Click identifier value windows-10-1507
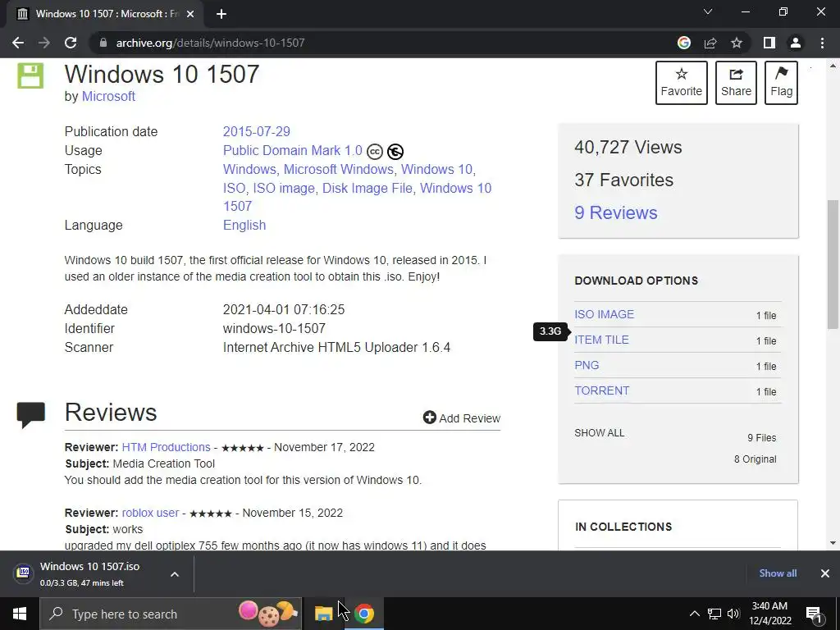Image resolution: width=840 pixels, height=630 pixels. (274, 328)
